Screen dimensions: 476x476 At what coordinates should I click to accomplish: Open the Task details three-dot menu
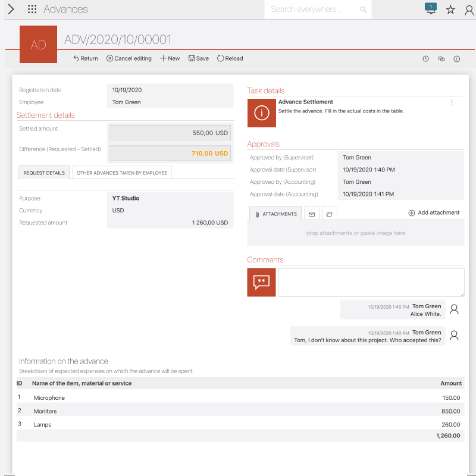[452, 102]
